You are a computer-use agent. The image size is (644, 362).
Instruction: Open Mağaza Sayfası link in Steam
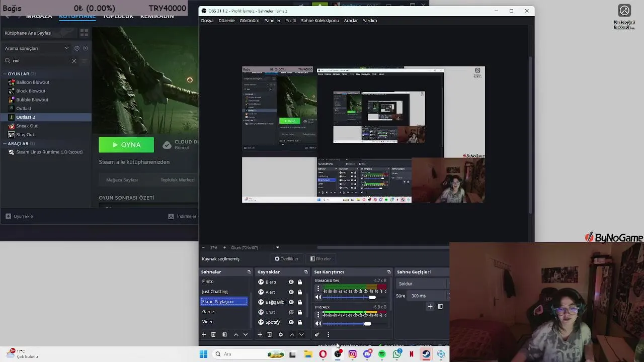point(122,180)
